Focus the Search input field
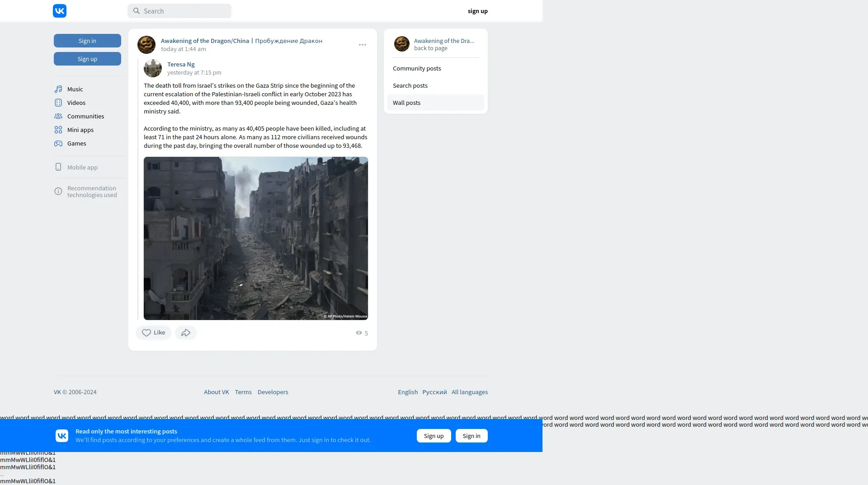Viewport: 868px width, 485px height. (x=179, y=11)
